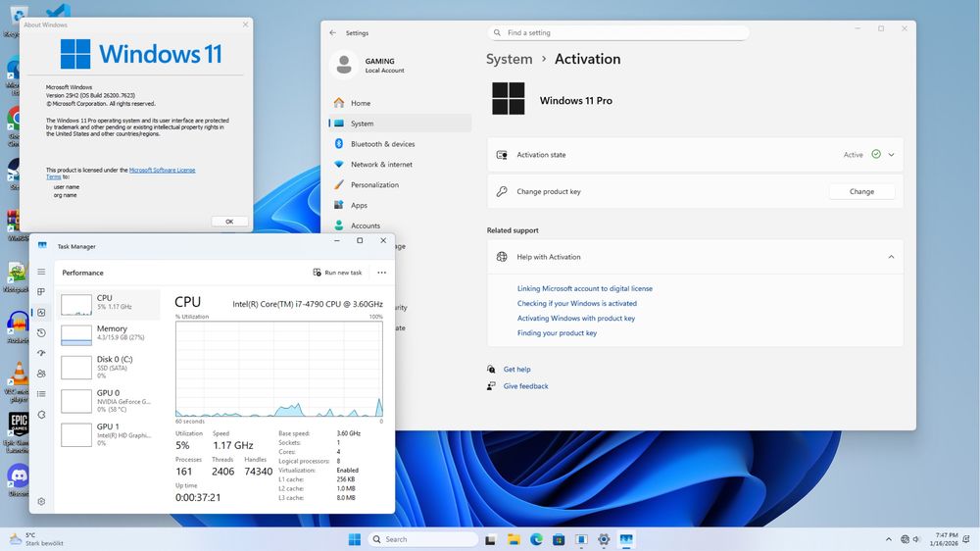Image resolution: width=980 pixels, height=551 pixels.
Task: Open the Users icon in Task Manager
Action: (x=41, y=374)
